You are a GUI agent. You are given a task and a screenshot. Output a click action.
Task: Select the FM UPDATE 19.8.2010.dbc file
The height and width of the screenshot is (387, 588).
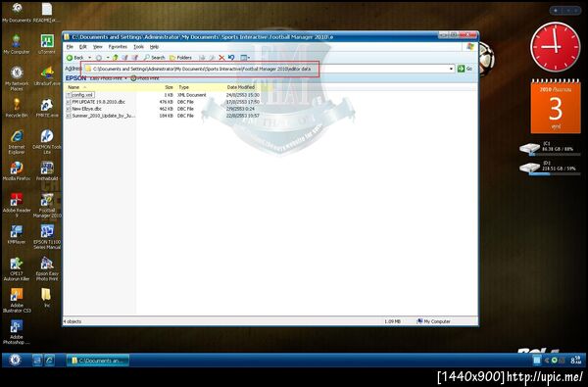[x=95, y=102]
